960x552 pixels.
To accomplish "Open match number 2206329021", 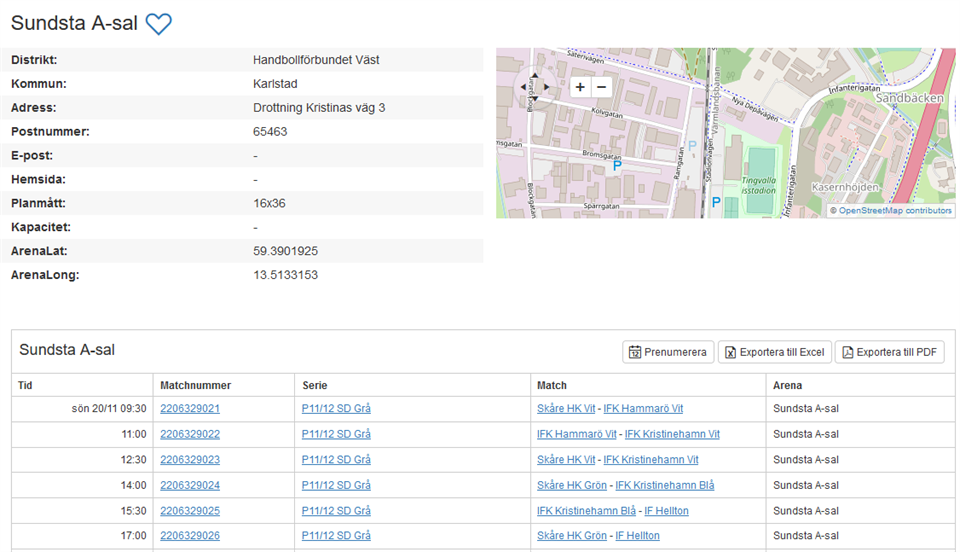I will point(190,409).
